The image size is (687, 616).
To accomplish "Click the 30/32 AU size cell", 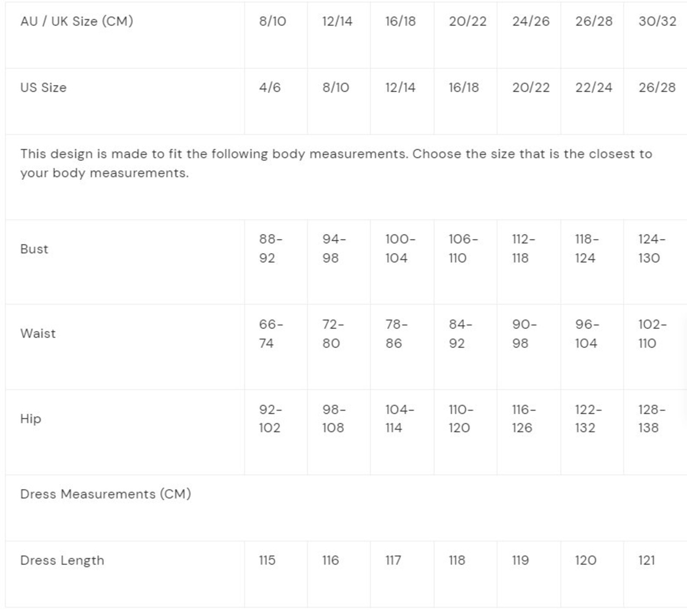I will [x=657, y=21].
